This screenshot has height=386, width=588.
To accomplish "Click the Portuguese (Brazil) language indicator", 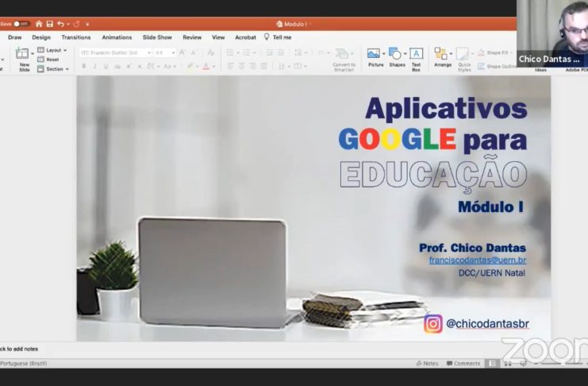I will coord(24,363).
